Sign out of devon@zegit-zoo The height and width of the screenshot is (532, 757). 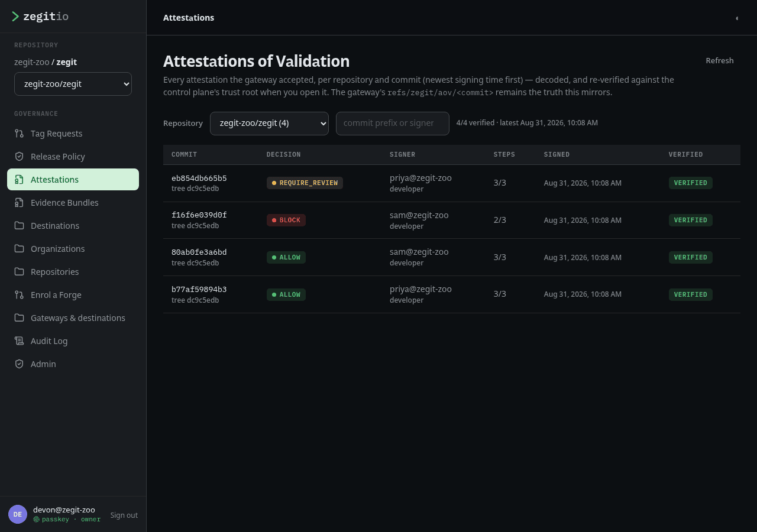(x=124, y=515)
